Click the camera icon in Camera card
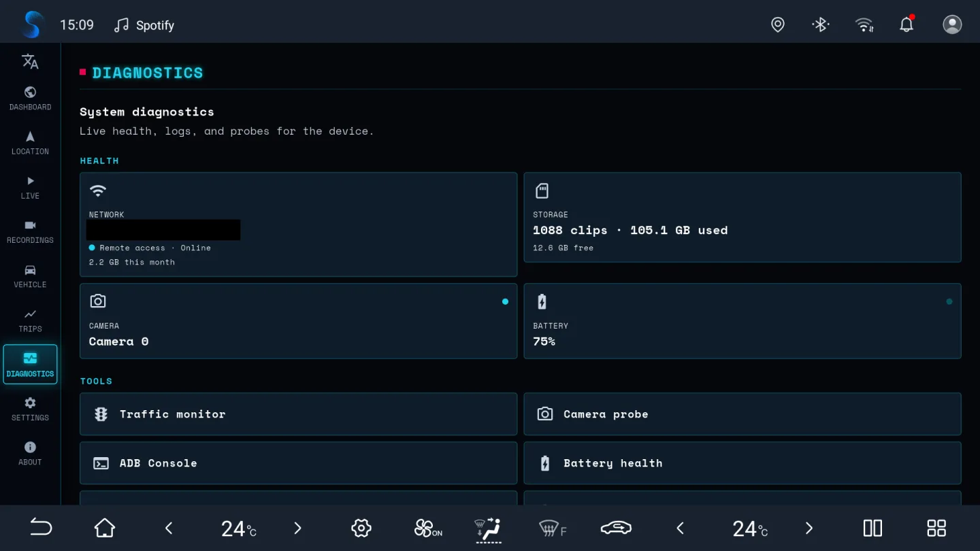This screenshot has width=980, height=551. (x=98, y=301)
